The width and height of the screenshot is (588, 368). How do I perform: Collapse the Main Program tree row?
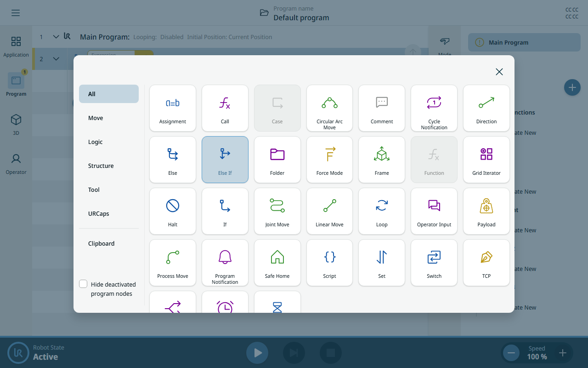pos(56,37)
